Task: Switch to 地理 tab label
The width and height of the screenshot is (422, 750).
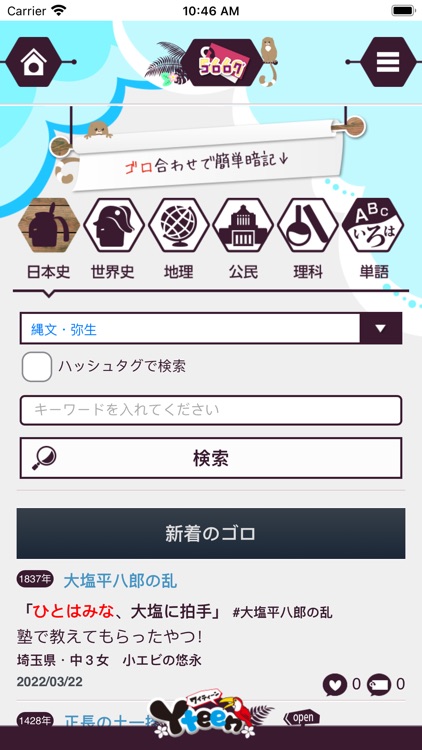Action: click(178, 272)
